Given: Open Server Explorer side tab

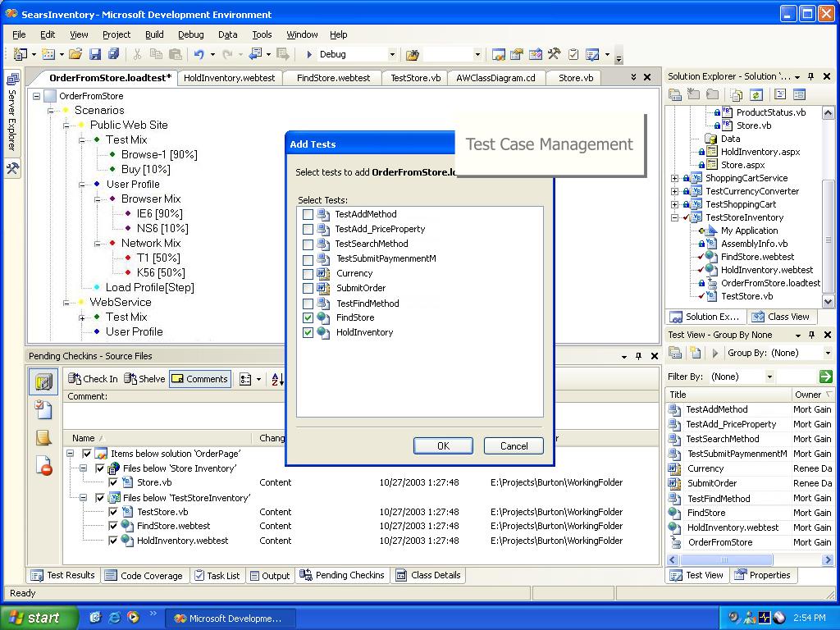Looking at the screenshot, I should pyautogui.click(x=12, y=112).
